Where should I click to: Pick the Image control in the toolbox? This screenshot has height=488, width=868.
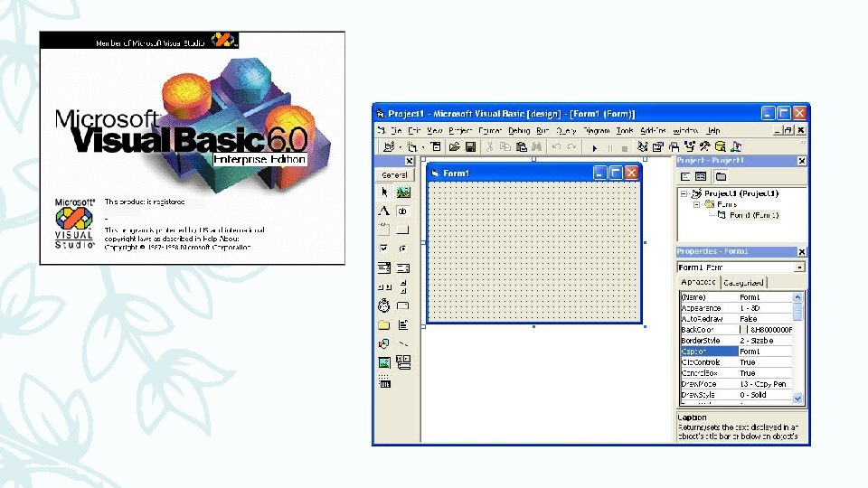coord(384,362)
